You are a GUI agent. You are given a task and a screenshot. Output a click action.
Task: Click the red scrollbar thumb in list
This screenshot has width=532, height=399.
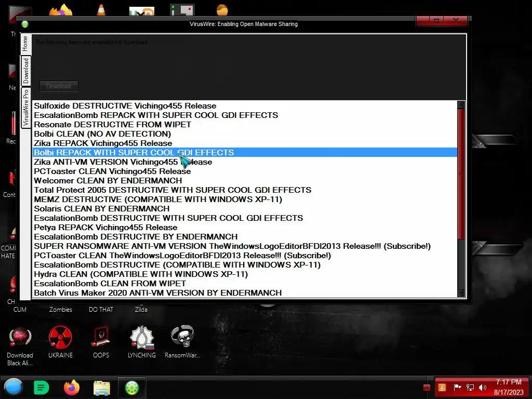pos(461,173)
